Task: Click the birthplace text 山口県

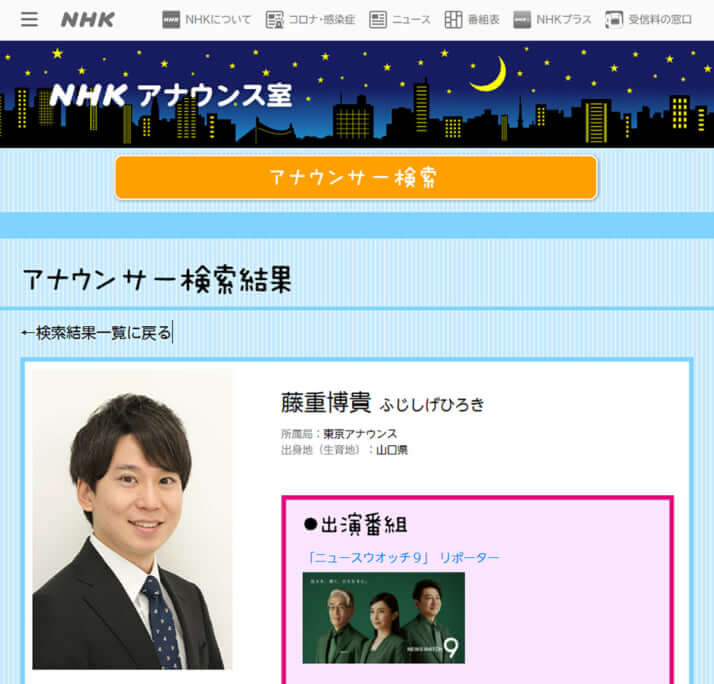Action: point(392,450)
